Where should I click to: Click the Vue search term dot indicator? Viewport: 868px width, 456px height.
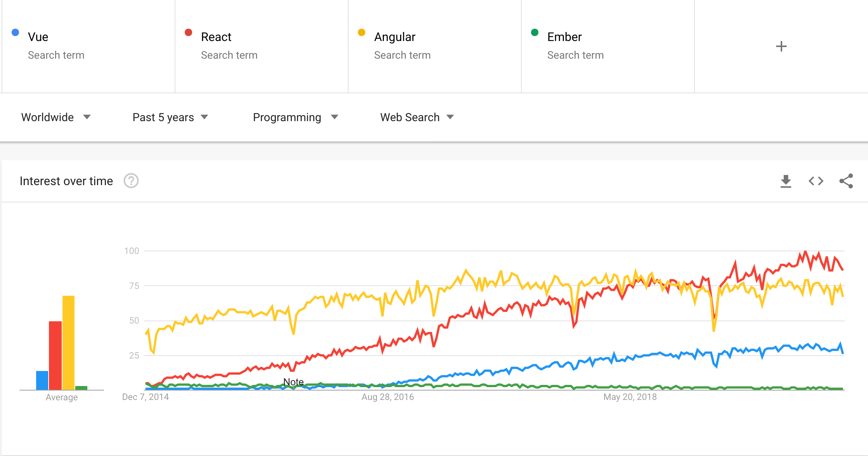[x=15, y=36]
